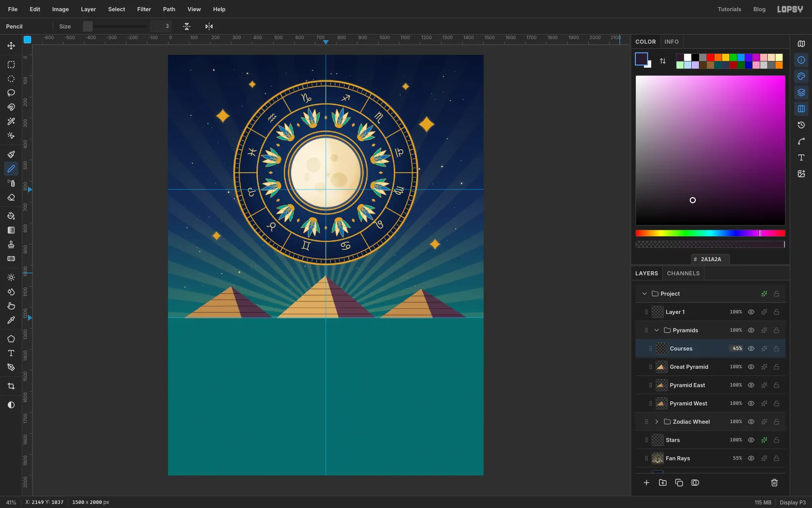Select the Magic Wand tool

point(11,121)
